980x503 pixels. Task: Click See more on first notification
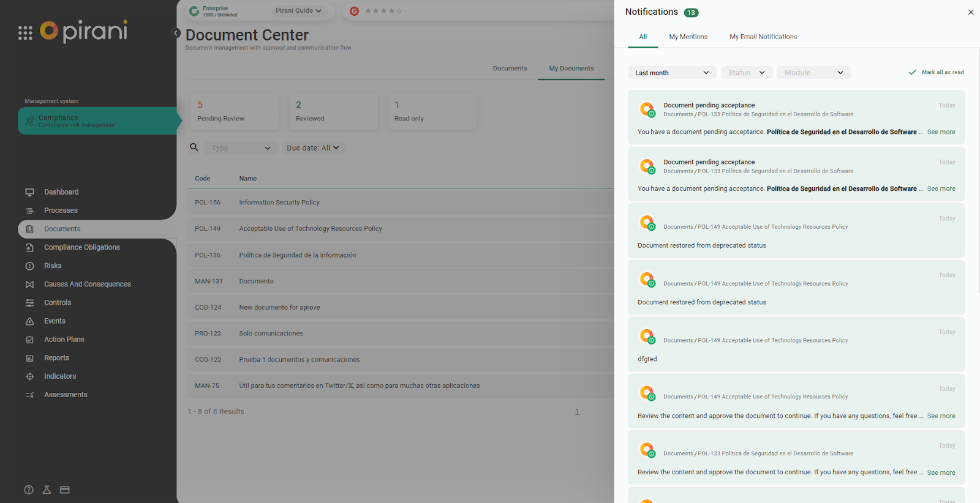941,132
